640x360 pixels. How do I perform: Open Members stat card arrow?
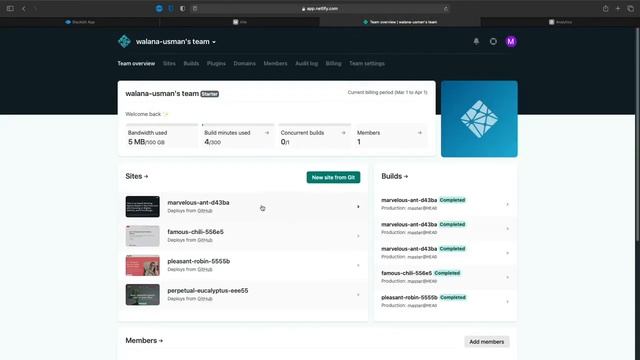[420, 133]
